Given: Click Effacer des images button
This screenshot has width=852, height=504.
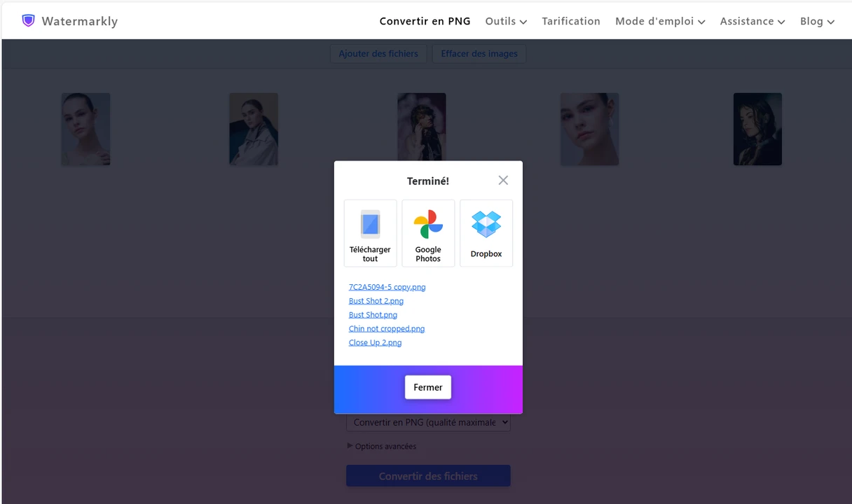Looking at the screenshot, I should (x=479, y=54).
